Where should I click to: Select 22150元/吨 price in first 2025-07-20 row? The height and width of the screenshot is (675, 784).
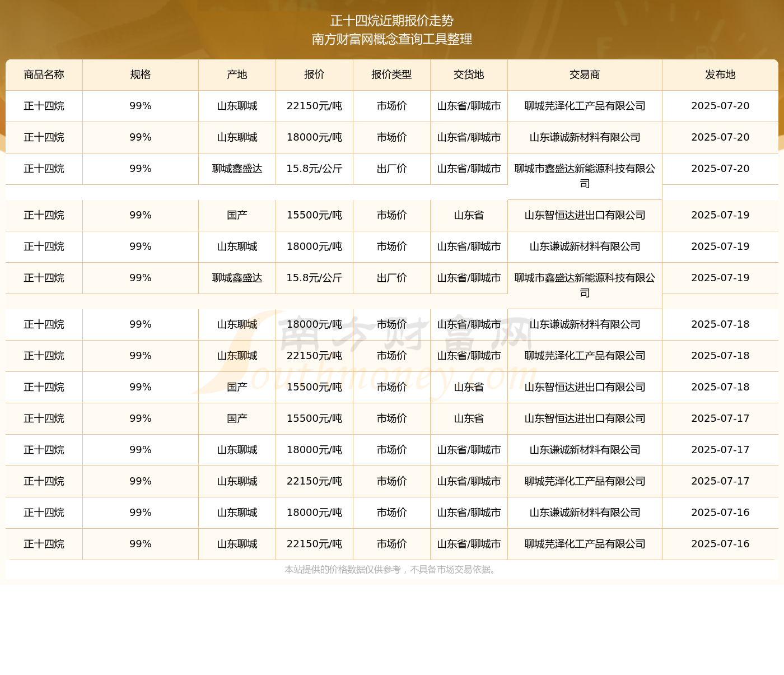point(315,106)
